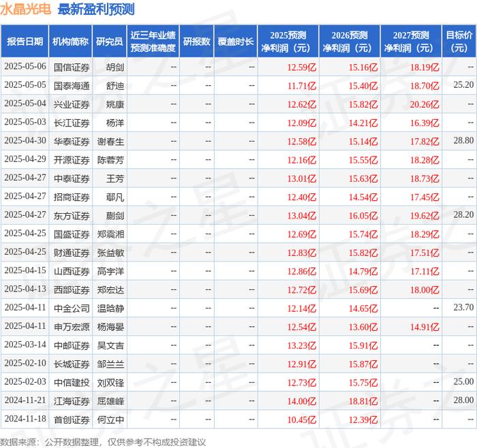The width and height of the screenshot is (477, 448).
Task: Click analyst name 舒迪
Action: [x=115, y=86]
